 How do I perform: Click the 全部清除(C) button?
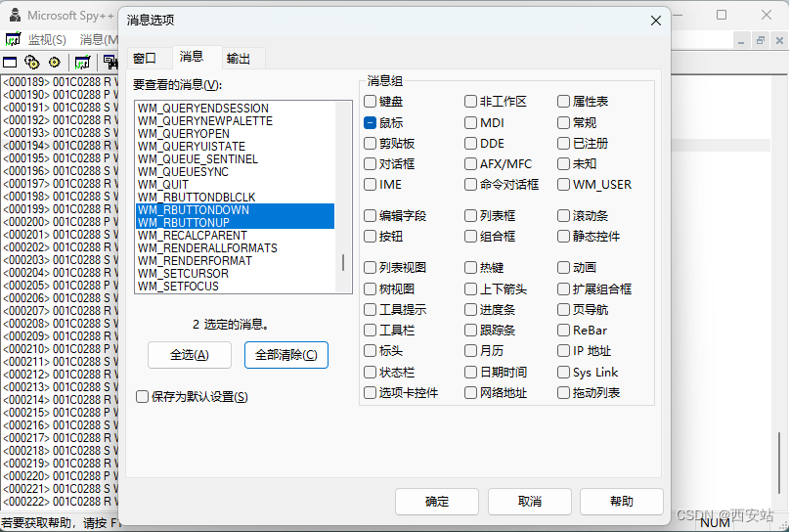point(286,355)
